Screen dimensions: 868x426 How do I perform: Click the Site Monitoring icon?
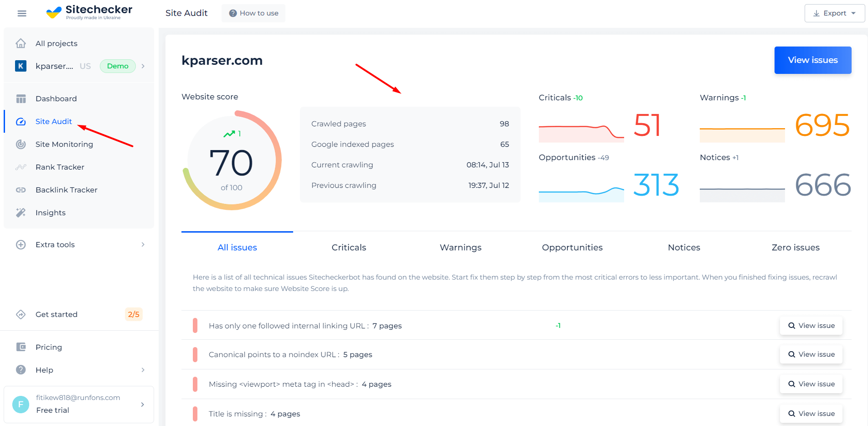coord(21,144)
